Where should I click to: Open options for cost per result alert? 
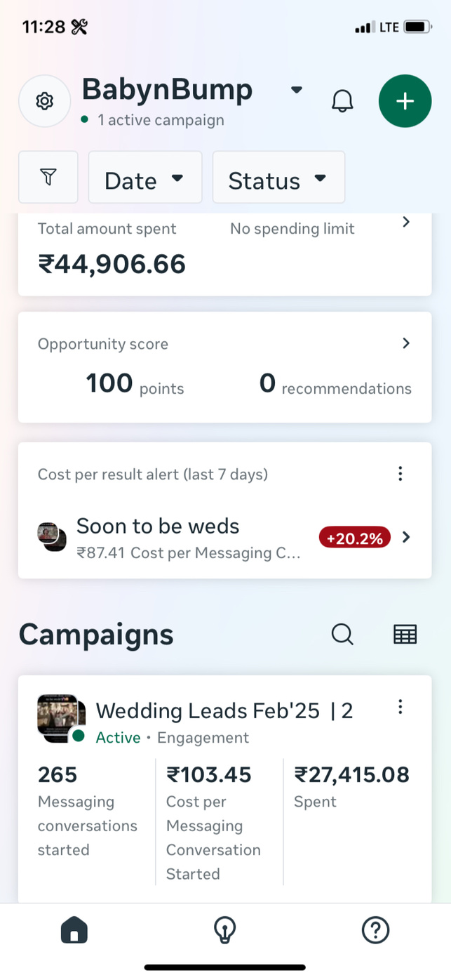(x=400, y=474)
